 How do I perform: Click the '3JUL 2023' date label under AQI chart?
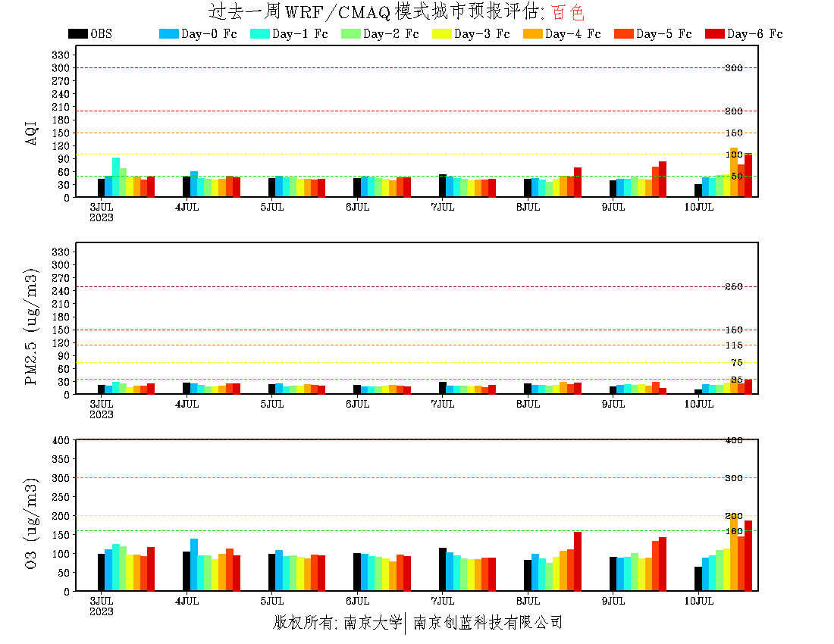point(101,212)
